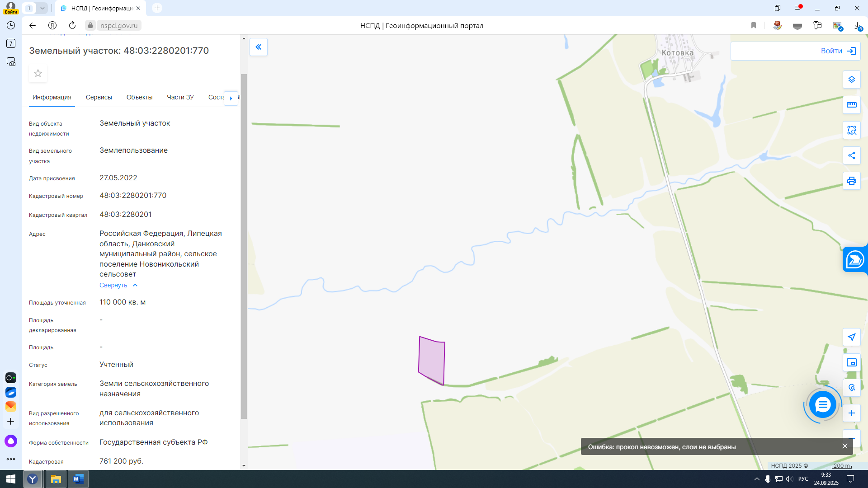This screenshot has width=868, height=488.
Task: Collapse address with Свернуть link
Action: tap(113, 285)
